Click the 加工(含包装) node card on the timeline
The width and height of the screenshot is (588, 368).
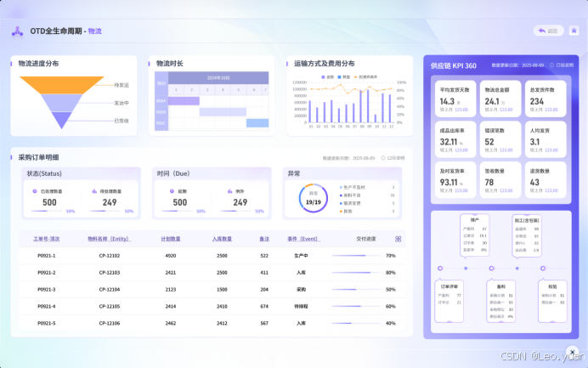(x=527, y=235)
